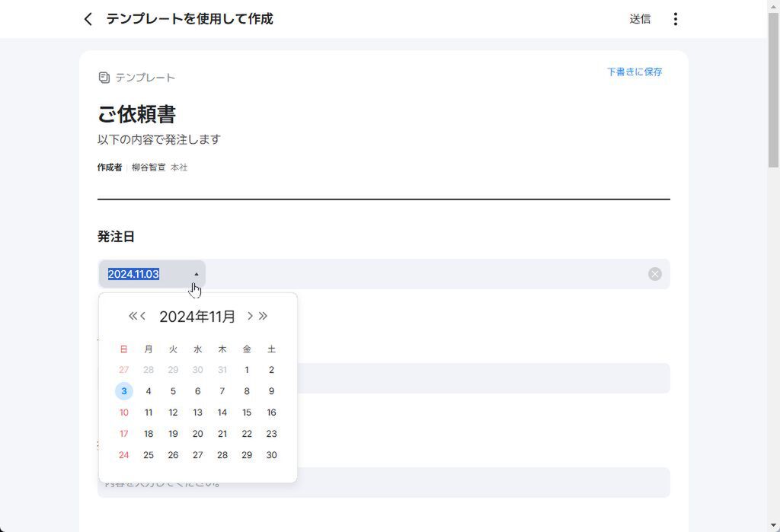
Task: Select grayed October 29 date
Action: point(173,370)
